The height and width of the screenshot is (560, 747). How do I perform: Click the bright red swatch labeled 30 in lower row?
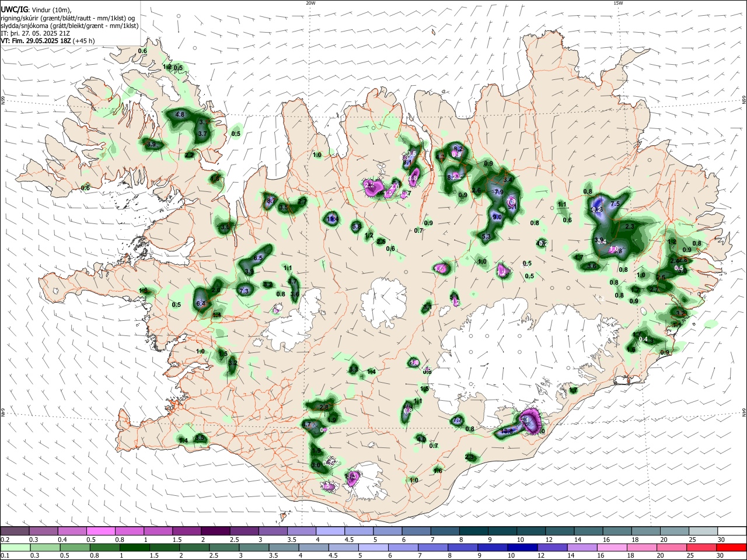pyautogui.click(x=731, y=547)
